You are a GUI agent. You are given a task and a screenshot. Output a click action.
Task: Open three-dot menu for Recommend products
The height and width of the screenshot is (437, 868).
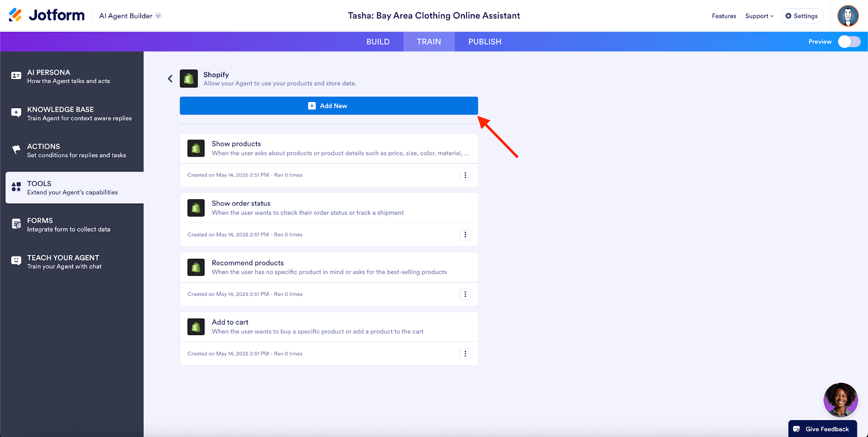(x=465, y=294)
